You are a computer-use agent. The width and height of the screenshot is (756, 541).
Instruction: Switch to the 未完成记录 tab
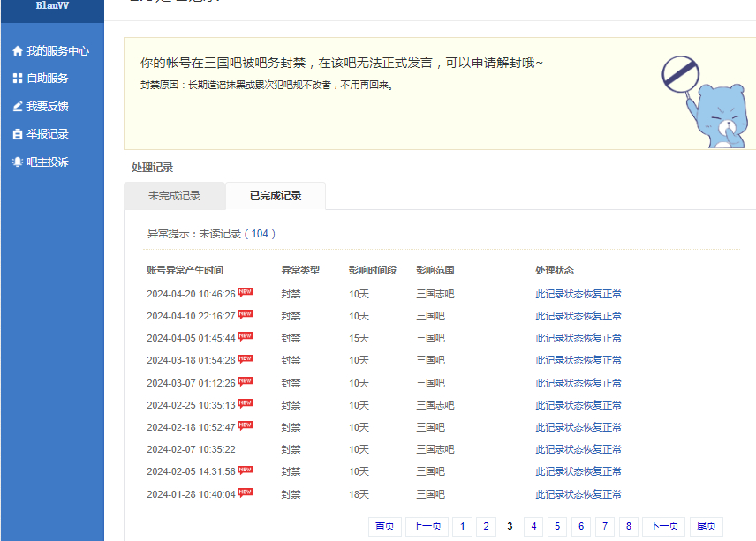click(x=174, y=196)
